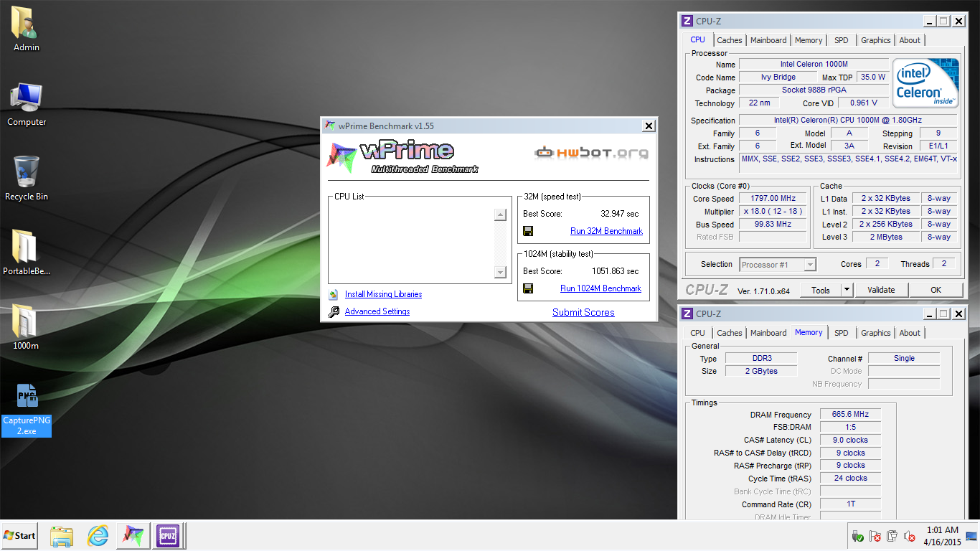This screenshot has height=551, width=980.
Task: Click the floppy save icon for 32M score
Action: point(528,231)
